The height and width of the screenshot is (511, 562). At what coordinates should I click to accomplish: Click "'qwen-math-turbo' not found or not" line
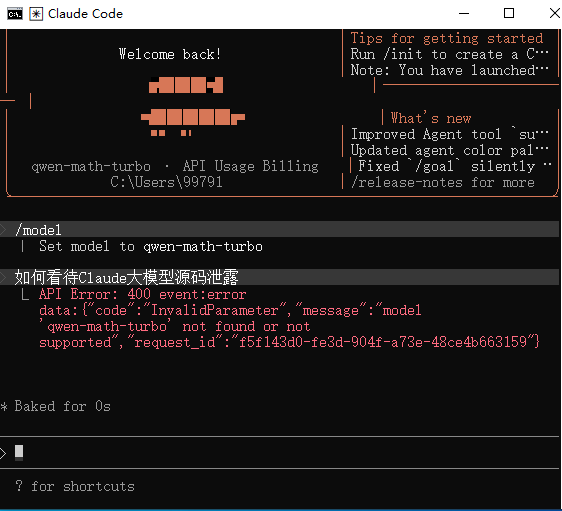pyautogui.click(x=175, y=326)
